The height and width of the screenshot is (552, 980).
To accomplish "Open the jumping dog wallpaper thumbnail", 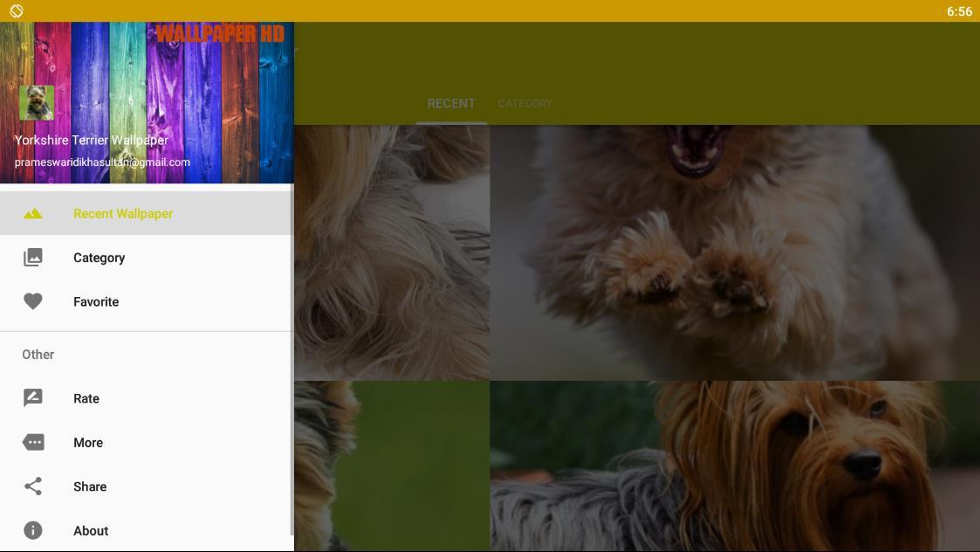I will [x=735, y=252].
